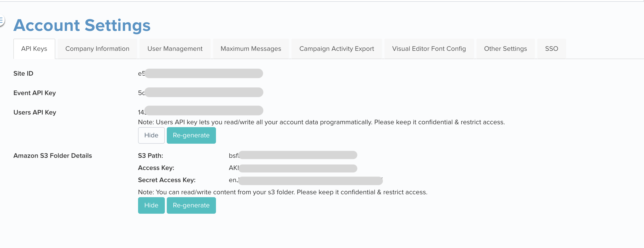The image size is (644, 248).
Task: Click the Site ID value
Action: [x=200, y=73]
